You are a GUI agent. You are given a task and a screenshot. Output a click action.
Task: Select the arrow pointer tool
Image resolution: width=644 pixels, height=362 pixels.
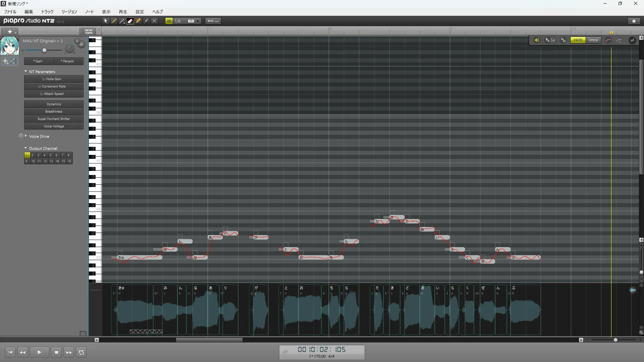(x=106, y=21)
